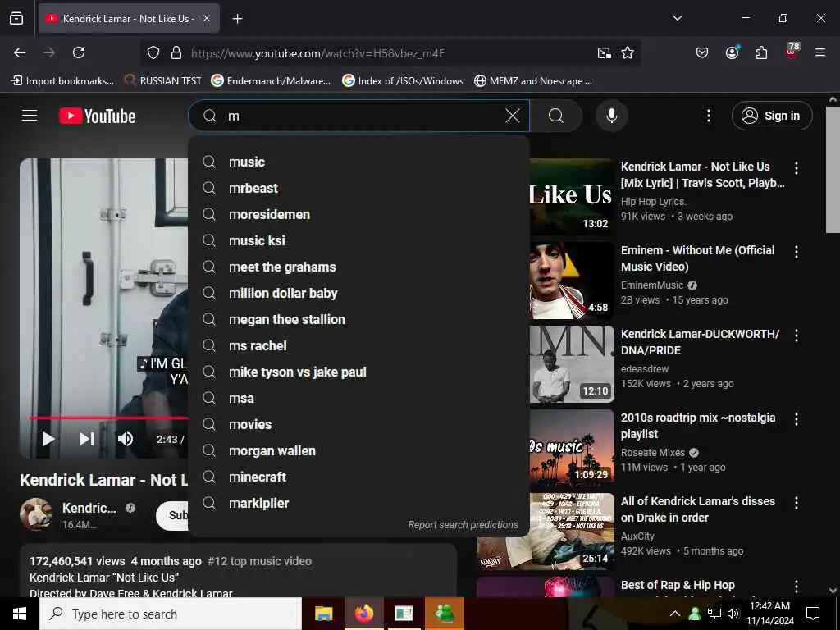Image resolution: width=840 pixels, height=630 pixels.
Task: Open options for Eminem Without Me video
Action: (x=796, y=252)
